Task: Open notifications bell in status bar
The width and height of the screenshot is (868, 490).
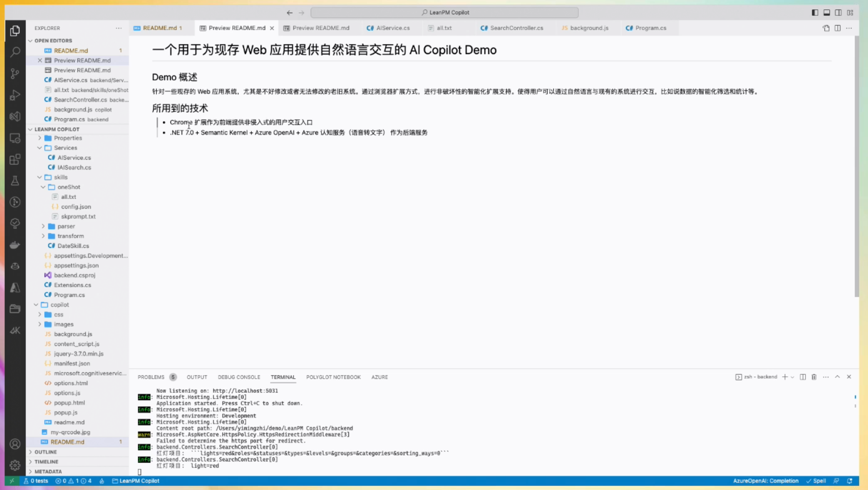Action: (x=850, y=481)
